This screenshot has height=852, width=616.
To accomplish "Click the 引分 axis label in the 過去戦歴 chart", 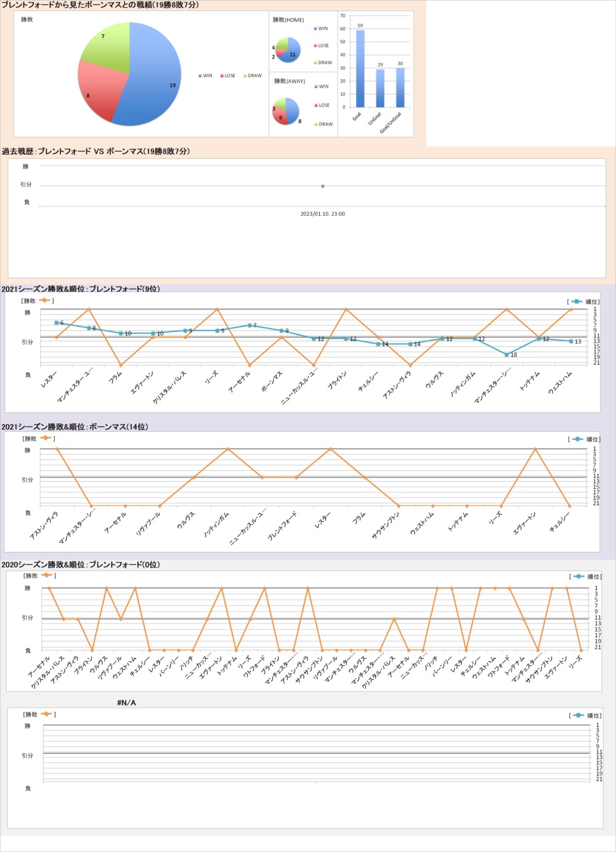I will (x=26, y=185).
